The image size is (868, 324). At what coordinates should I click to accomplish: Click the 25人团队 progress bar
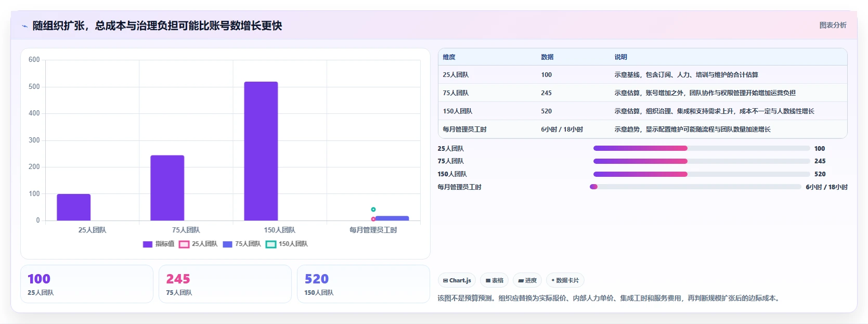pyautogui.click(x=702, y=149)
